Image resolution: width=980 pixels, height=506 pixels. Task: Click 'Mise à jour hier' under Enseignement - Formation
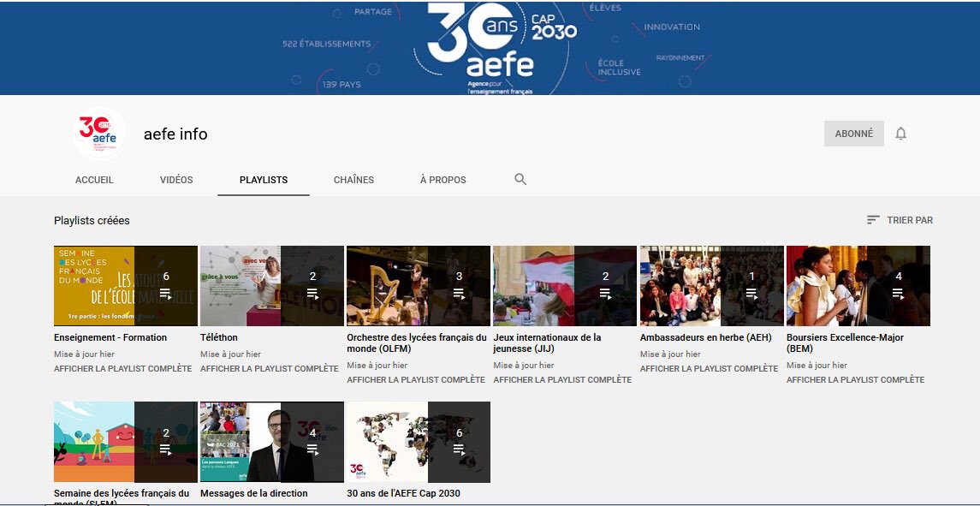(x=85, y=354)
